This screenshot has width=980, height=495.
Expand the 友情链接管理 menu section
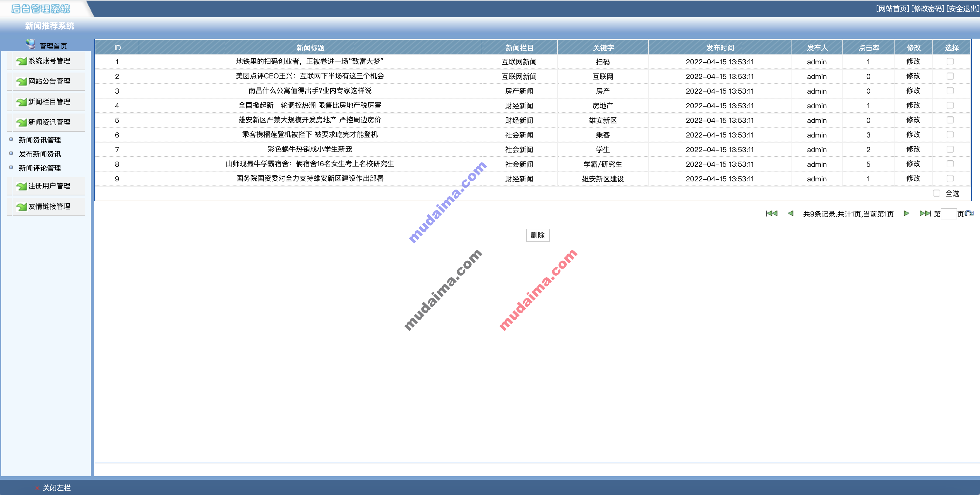[x=49, y=207]
